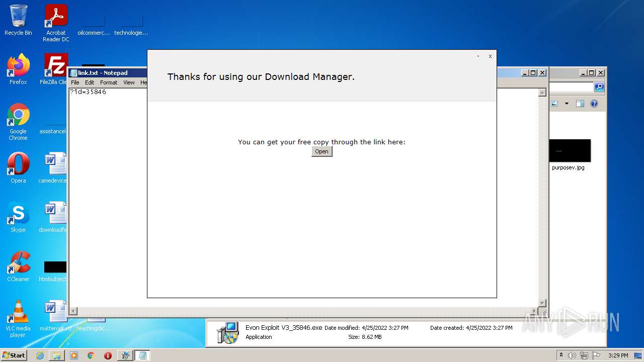
Task: Click the Explorer search input field
Action: click(x=572, y=87)
